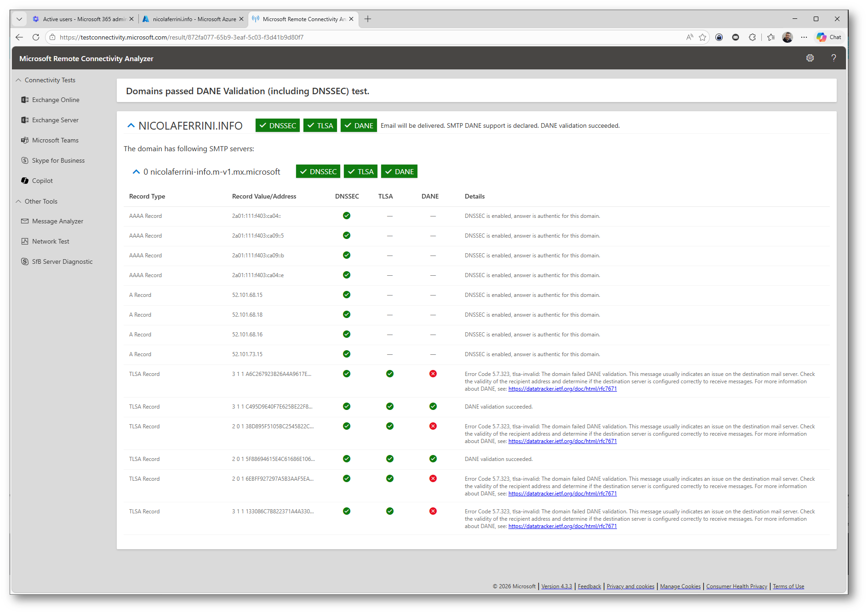Click the help question mark icon
868x614 pixels.
point(833,58)
